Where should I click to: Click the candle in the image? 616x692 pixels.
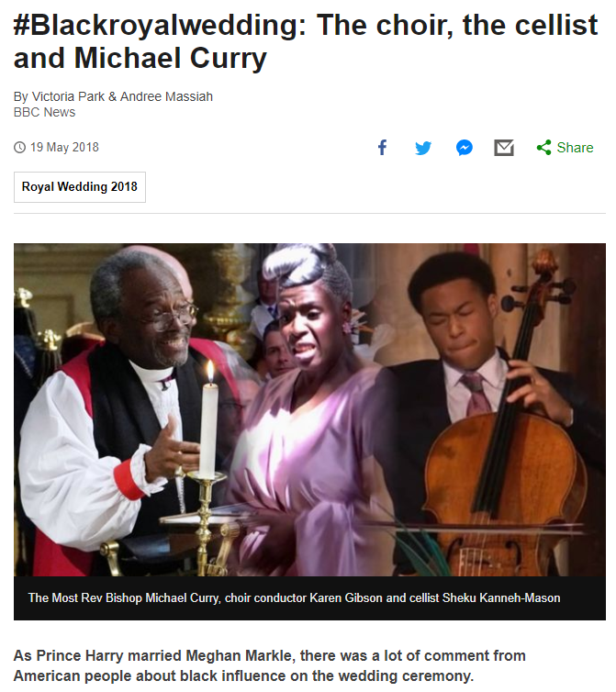tap(209, 421)
